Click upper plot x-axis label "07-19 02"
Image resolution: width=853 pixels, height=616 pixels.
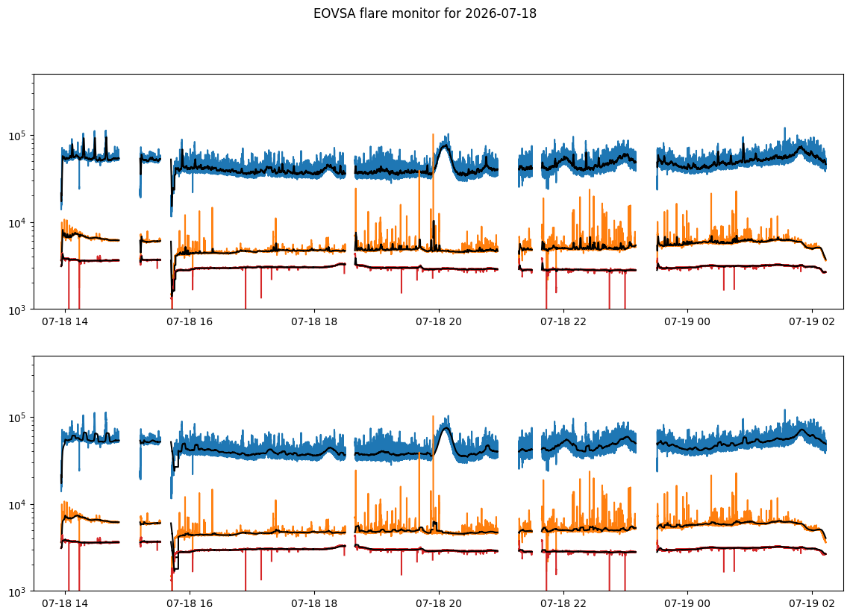point(812,321)
